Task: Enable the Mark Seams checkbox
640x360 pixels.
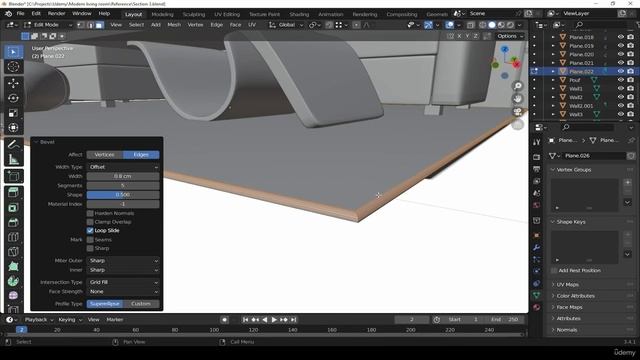Action: click(x=90, y=240)
